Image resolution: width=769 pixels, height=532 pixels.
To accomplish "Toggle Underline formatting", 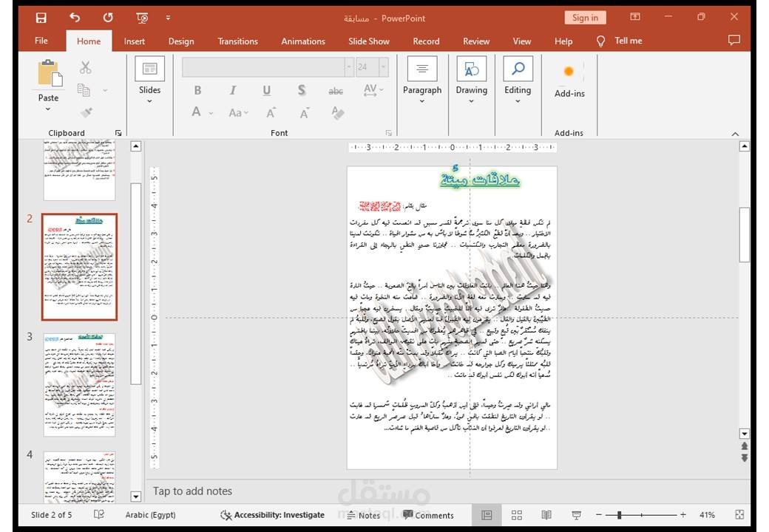I will 266,90.
